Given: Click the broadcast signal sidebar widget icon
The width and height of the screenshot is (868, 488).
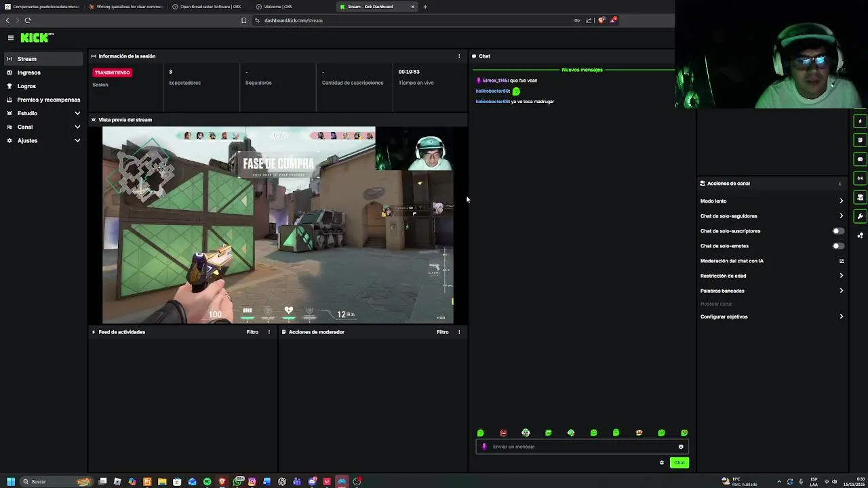Looking at the screenshot, I should (x=860, y=178).
